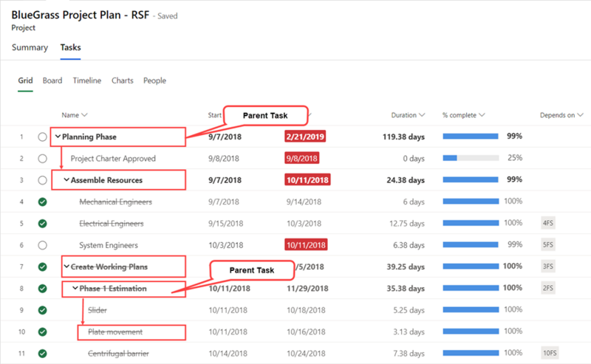Uncheck Electrical Engineers completed checkmark
The height and width of the screenshot is (364, 591).
[x=43, y=224]
